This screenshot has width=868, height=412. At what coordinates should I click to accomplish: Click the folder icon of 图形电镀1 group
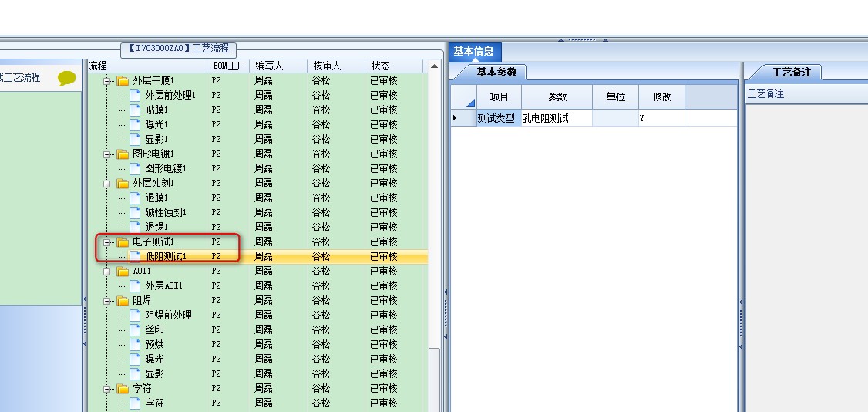click(123, 154)
